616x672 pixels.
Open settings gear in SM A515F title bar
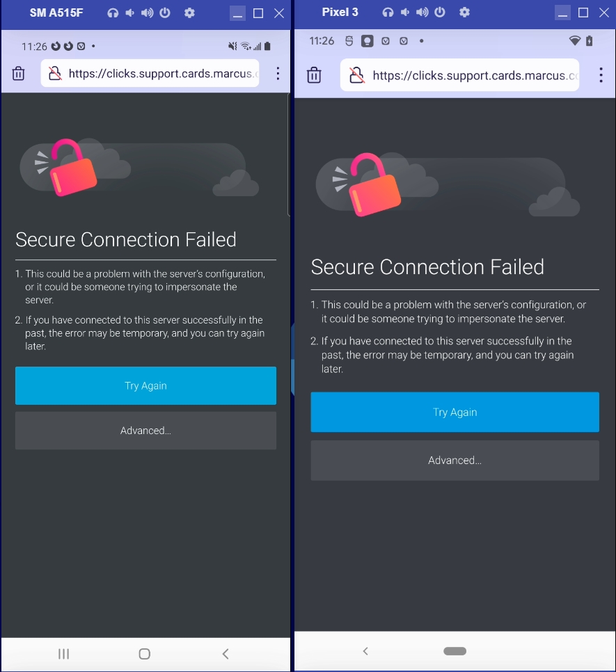pyautogui.click(x=189, y=13)
